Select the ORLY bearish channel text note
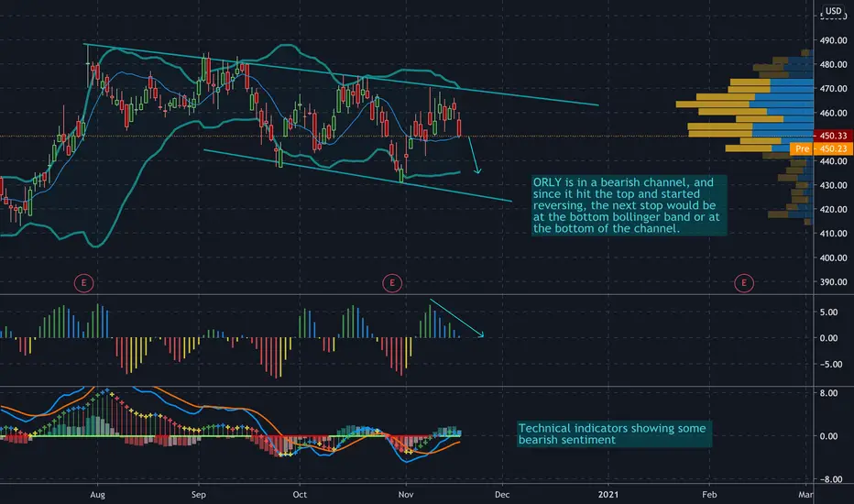Image resolution: width=854 pixels, height=504 pixels. pyautogui.click(x=630, y=205)
